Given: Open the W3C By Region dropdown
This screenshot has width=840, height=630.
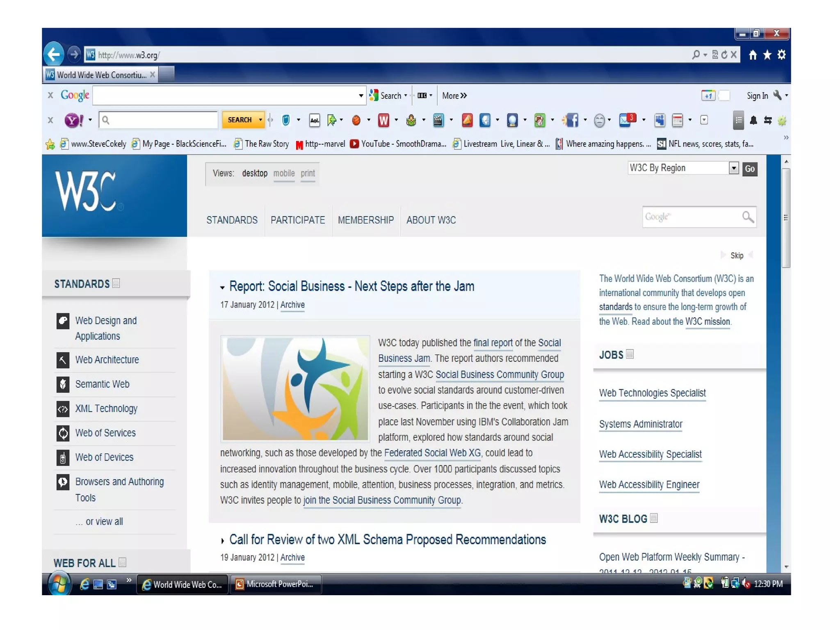Looking at the screenshot, I should point(733,168).
